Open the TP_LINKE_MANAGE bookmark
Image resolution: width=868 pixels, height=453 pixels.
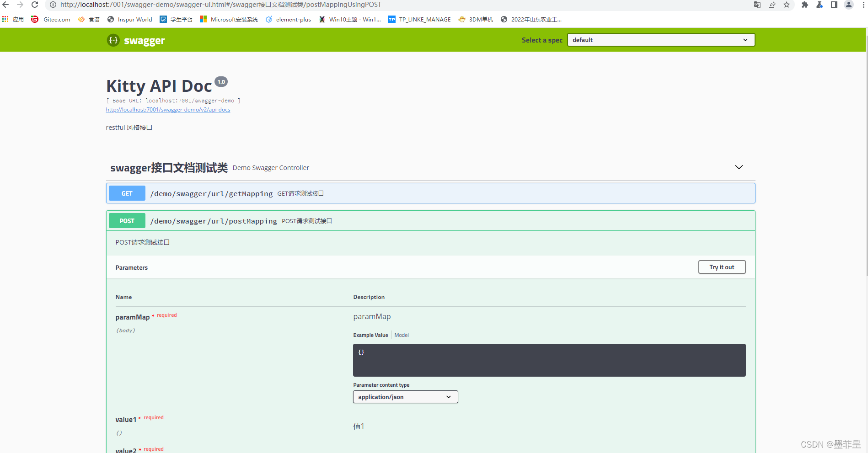(x=419, y=19)
